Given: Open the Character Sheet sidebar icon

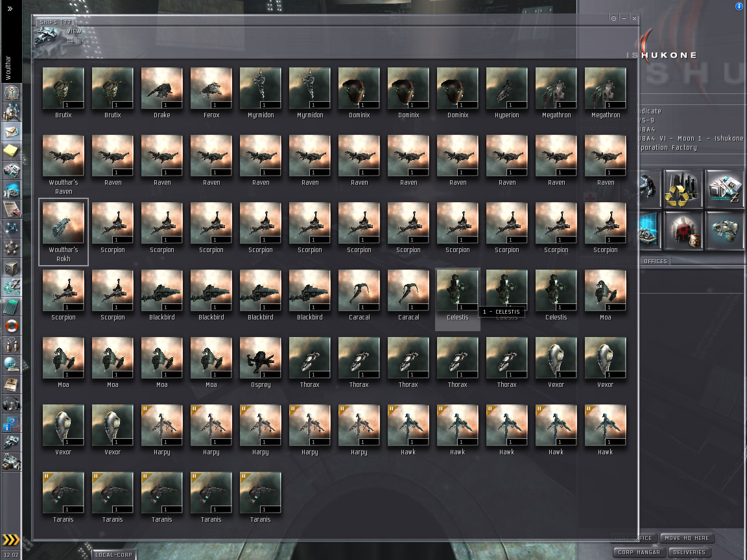Looking at the screenshot, I should (x=11, y=92).
